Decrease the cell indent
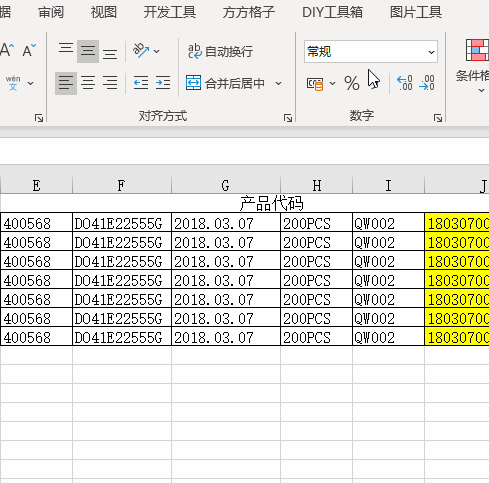489x483 pixels. 141,83
